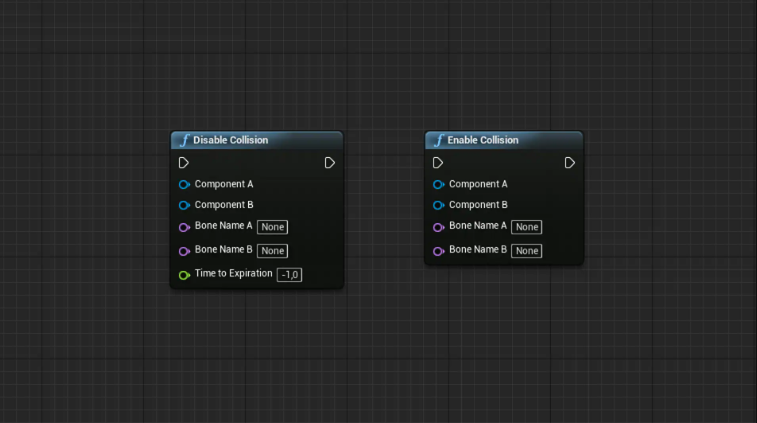Select Time to Expiration green pin
Screen dimensions: 757x423
[x=184, y=275]
